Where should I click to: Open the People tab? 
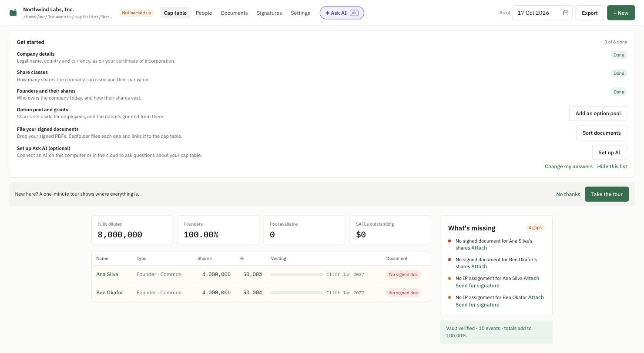(x=204, y=13)
